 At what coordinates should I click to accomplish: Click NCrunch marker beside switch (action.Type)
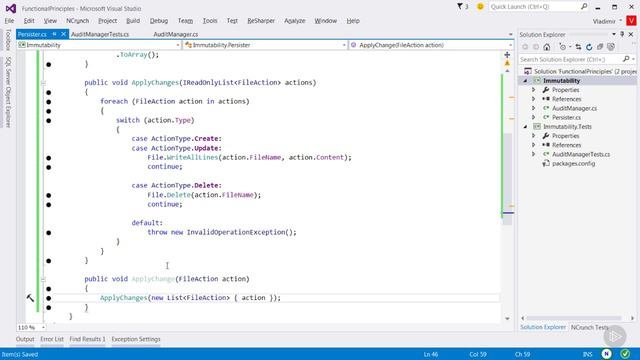point(49,120)
